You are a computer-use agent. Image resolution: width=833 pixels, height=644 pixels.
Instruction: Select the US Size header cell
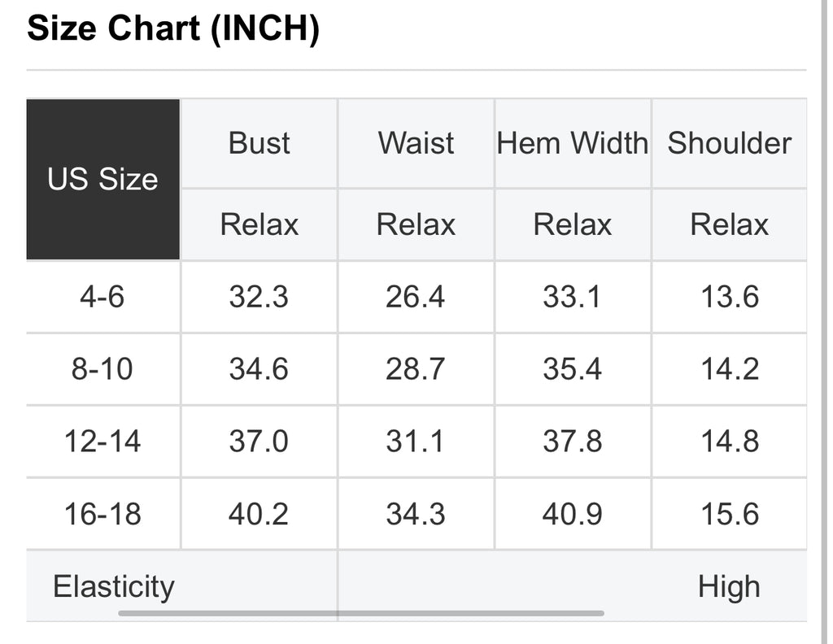click(x=103, y=180)
